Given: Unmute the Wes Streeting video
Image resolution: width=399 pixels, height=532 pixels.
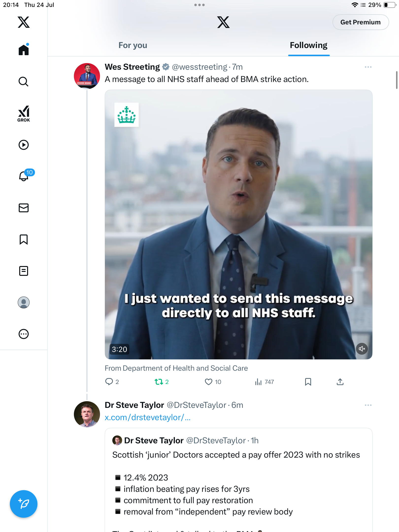Looking at the screenshot, I should click(x=362, y=349).
